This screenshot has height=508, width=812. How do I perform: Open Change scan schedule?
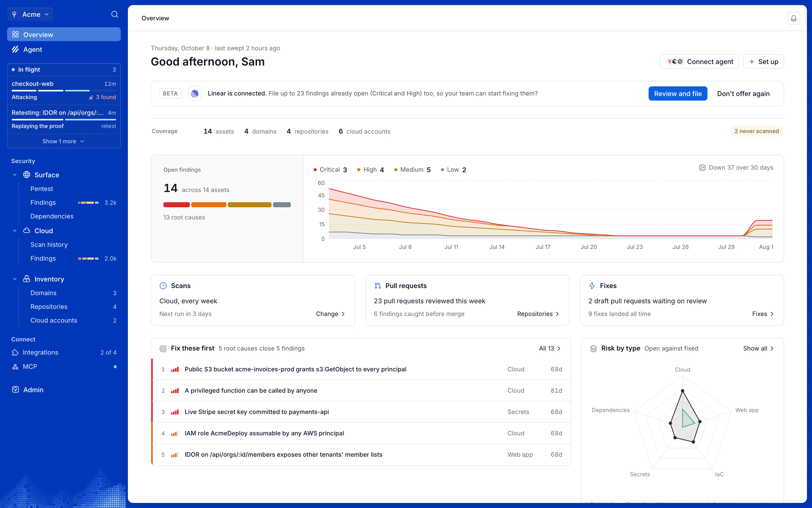(330, 314)
